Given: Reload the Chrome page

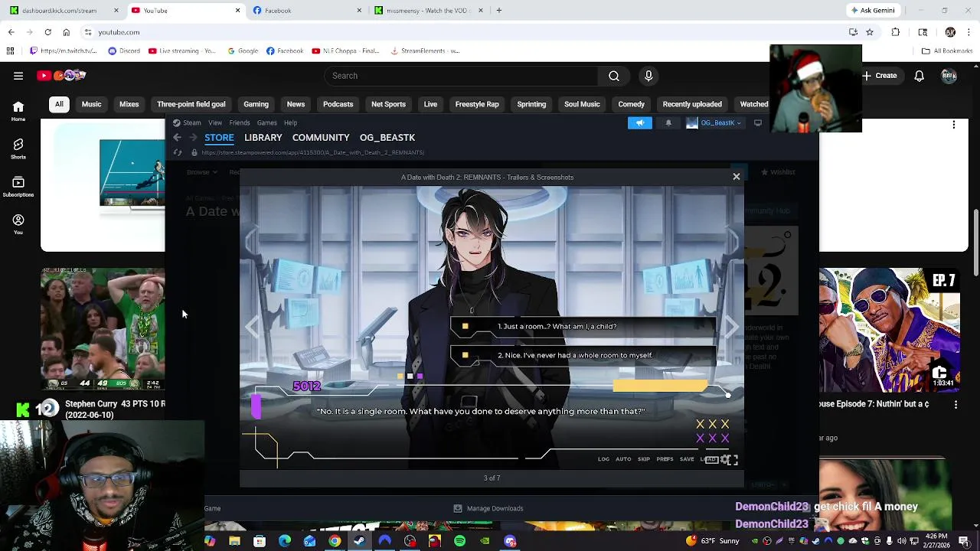Looking at the screenshot, I should pos(47,32).
